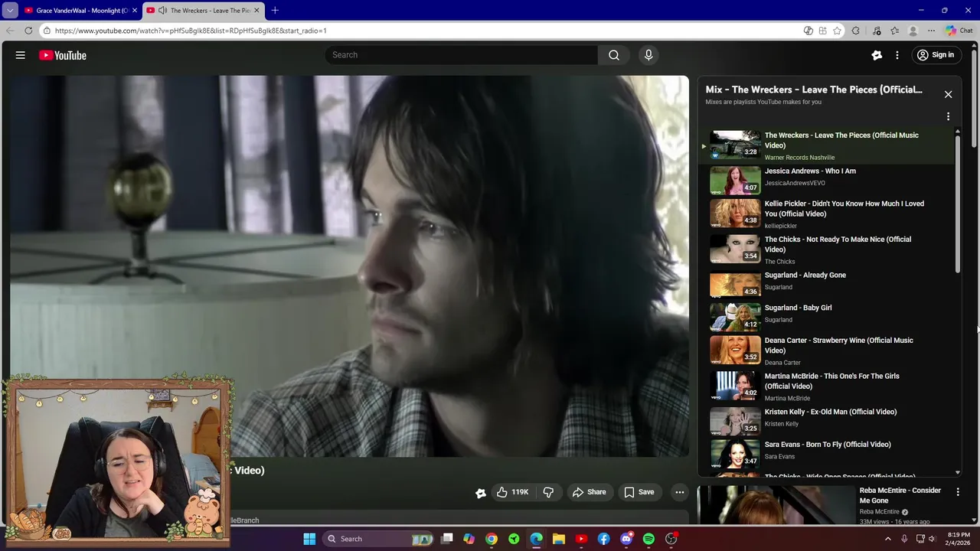Select The Chicks - Not Ready To Make Nice
Image resolution: width=980 pixels, height=551 pixels.
827,249
